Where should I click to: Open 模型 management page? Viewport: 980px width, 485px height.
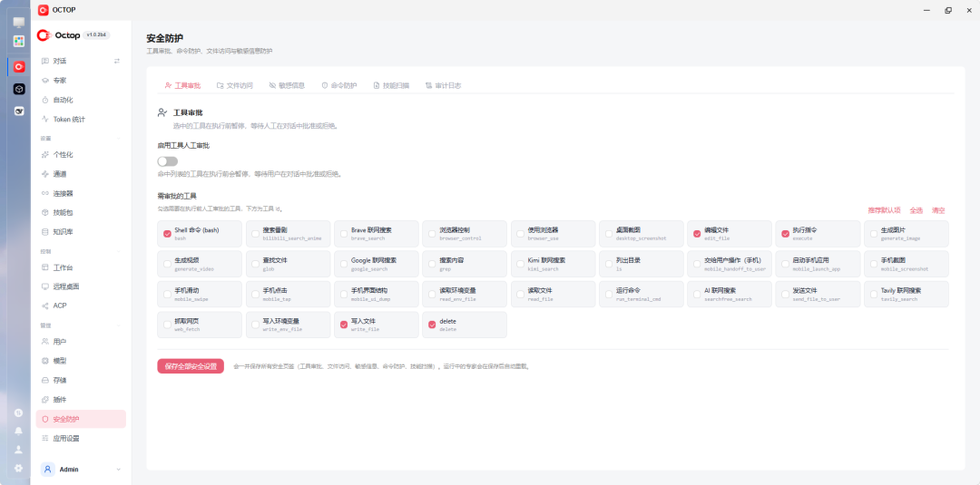tap(81, 361)
